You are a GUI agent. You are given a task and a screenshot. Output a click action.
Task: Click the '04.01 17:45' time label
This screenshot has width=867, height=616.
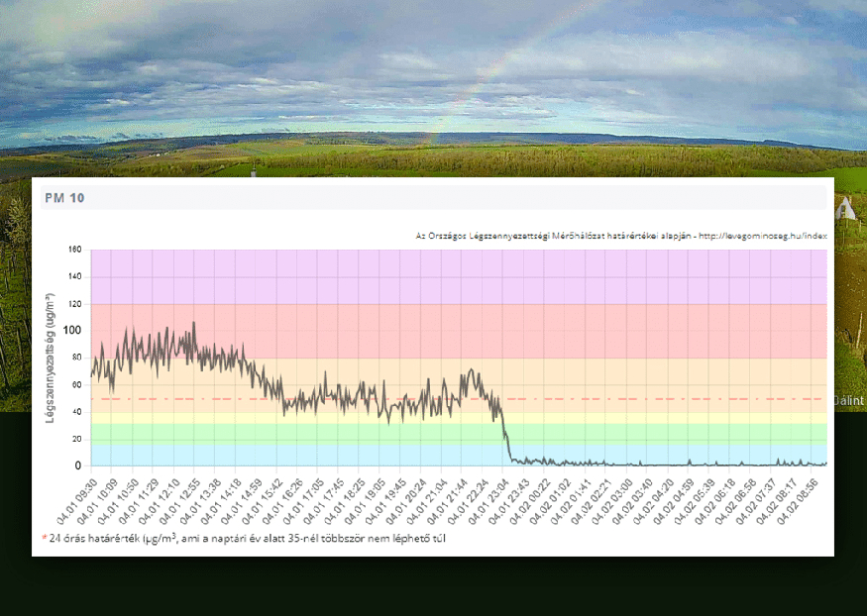coord(324,500)
